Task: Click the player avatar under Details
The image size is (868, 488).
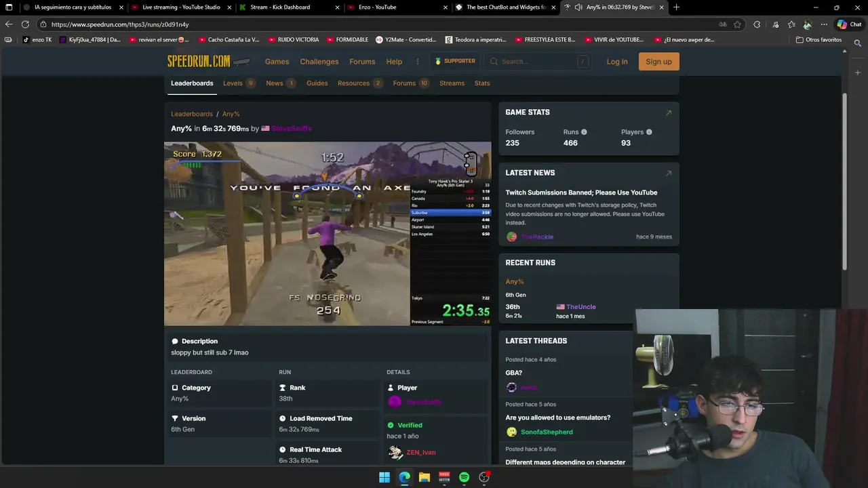Action: 394,402
